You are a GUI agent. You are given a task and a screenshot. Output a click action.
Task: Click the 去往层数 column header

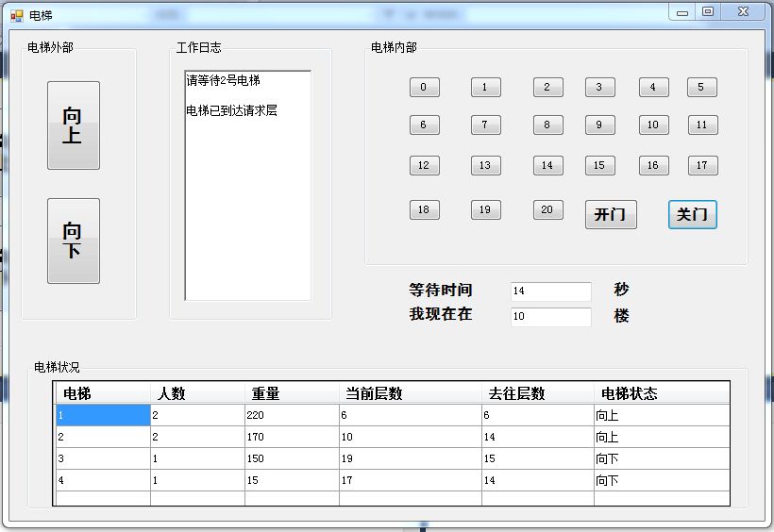click(538, 393)
